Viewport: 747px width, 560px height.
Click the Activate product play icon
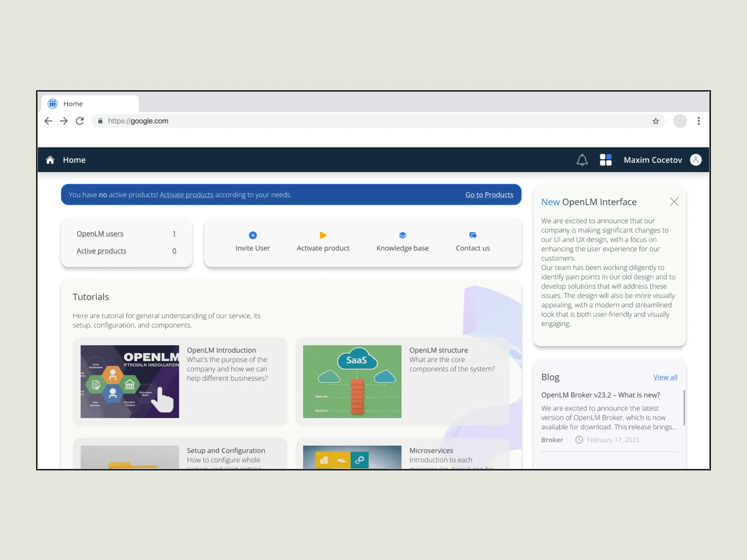323,235
